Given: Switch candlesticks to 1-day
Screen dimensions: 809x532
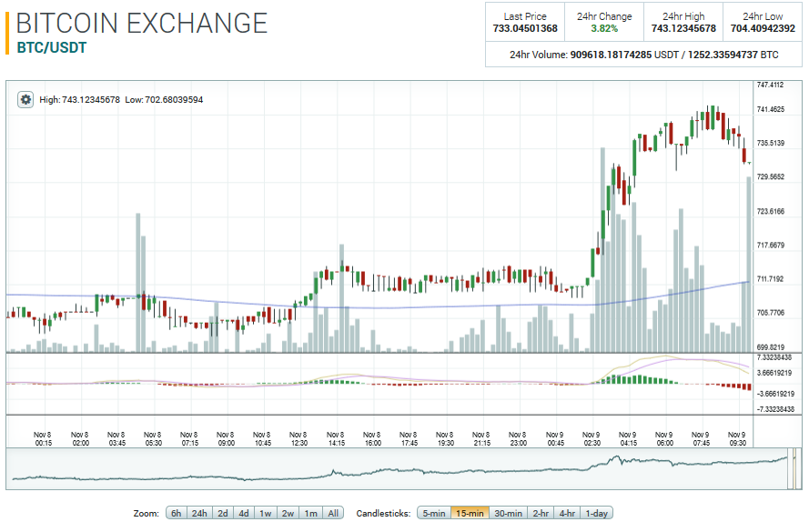Looking at the screenshot, I should tap(596, 514).
